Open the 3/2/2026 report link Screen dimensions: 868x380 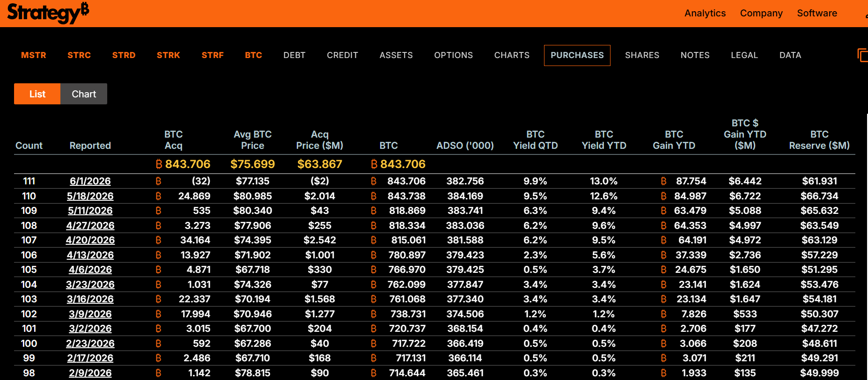point(90,329)
